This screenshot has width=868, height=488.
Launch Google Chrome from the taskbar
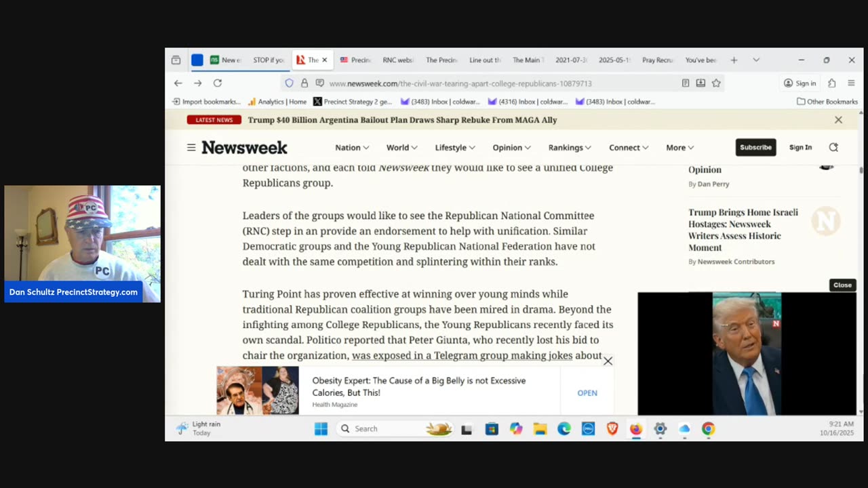coord(708,428)
